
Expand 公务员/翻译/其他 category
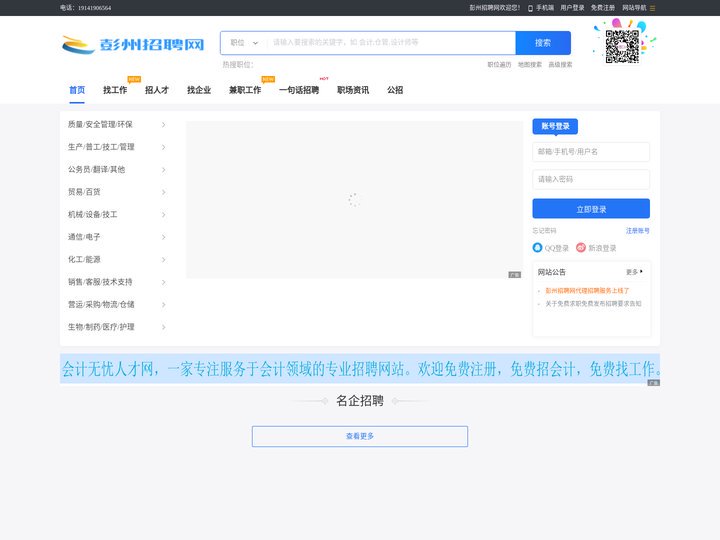pos(117,169)
